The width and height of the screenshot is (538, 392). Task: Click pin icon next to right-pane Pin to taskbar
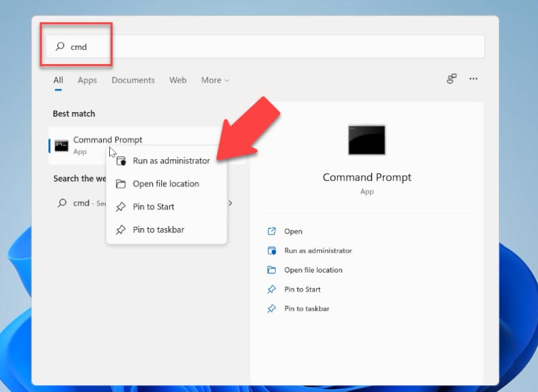[272, 309]
